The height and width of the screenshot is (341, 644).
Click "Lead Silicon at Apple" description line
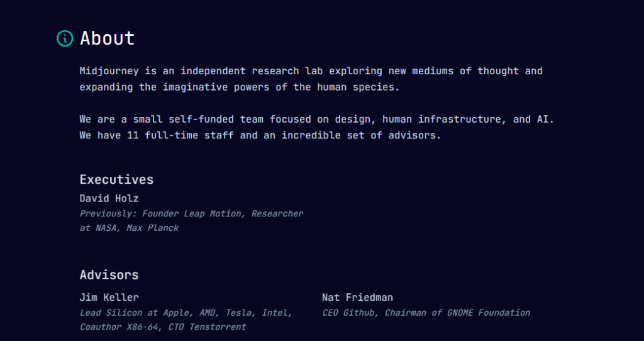[186, 313]
